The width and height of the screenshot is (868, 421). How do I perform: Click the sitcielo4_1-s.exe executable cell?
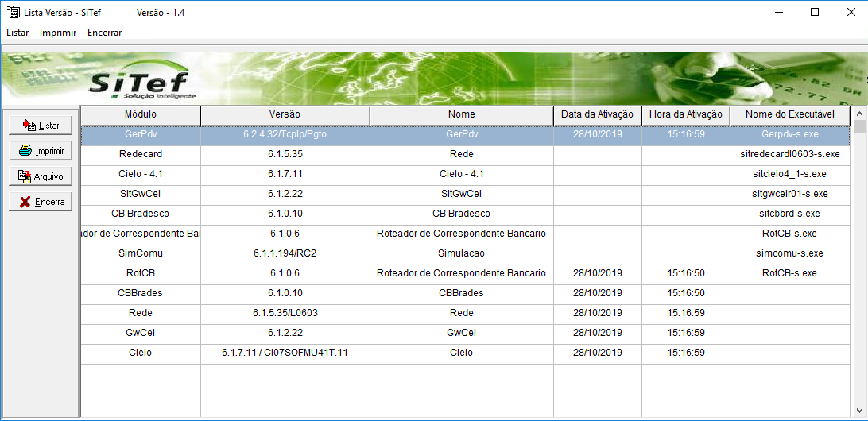click(x=789, y=174)
